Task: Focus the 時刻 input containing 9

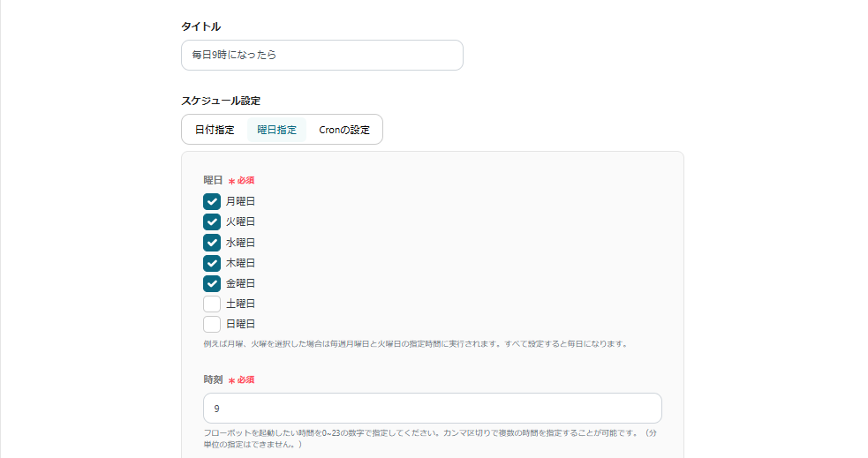Action: [x=432, y=409]
